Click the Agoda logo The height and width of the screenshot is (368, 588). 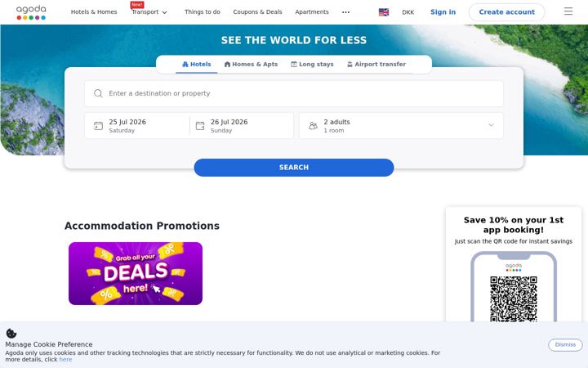31,12
